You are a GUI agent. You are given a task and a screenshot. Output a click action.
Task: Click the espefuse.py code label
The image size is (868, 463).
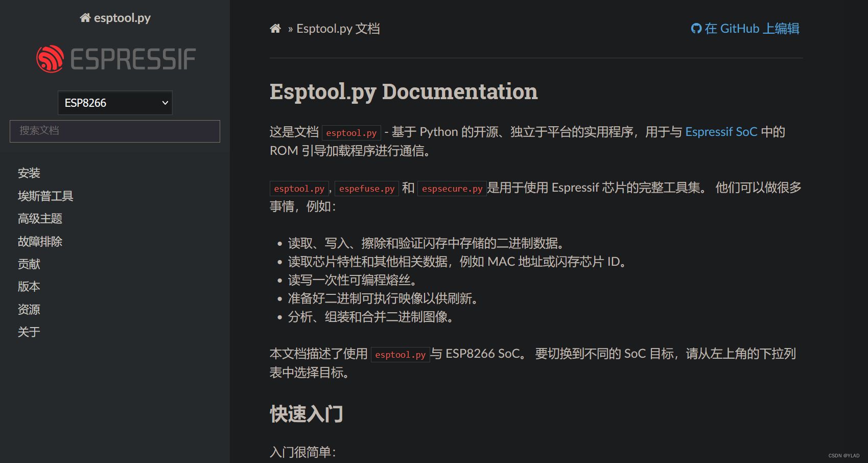[367, 189]
